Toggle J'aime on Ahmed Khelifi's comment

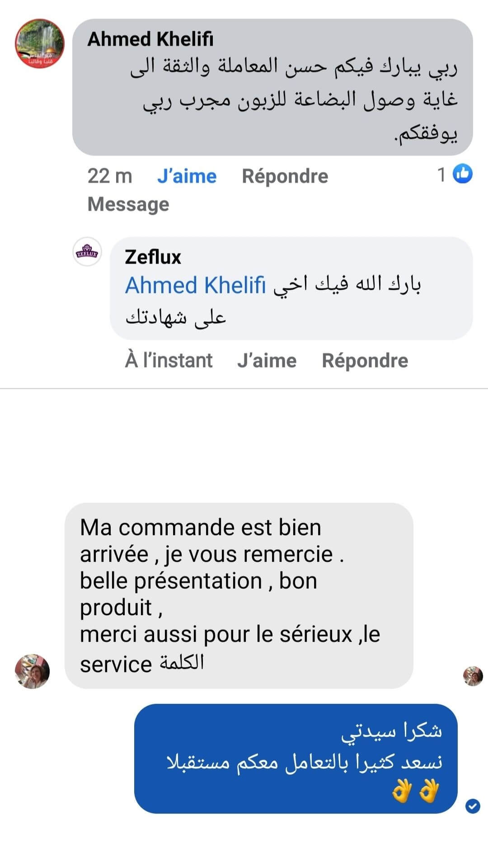(x=187, y=176)
